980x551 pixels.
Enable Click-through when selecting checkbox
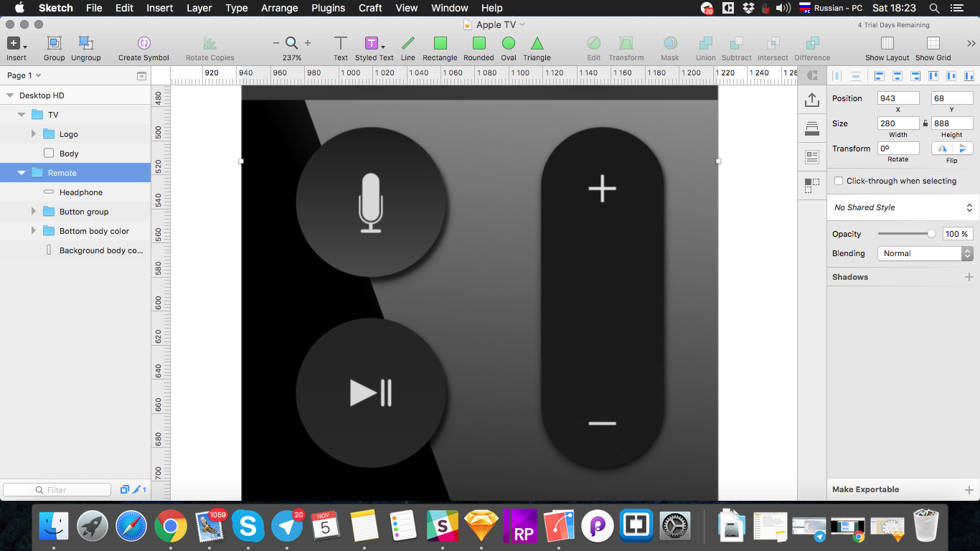click(x=839, y=181)
